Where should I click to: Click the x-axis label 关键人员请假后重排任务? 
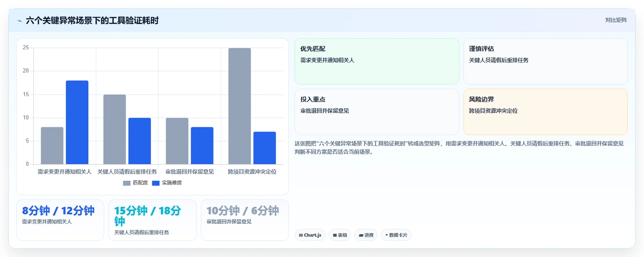click(127, 172)
